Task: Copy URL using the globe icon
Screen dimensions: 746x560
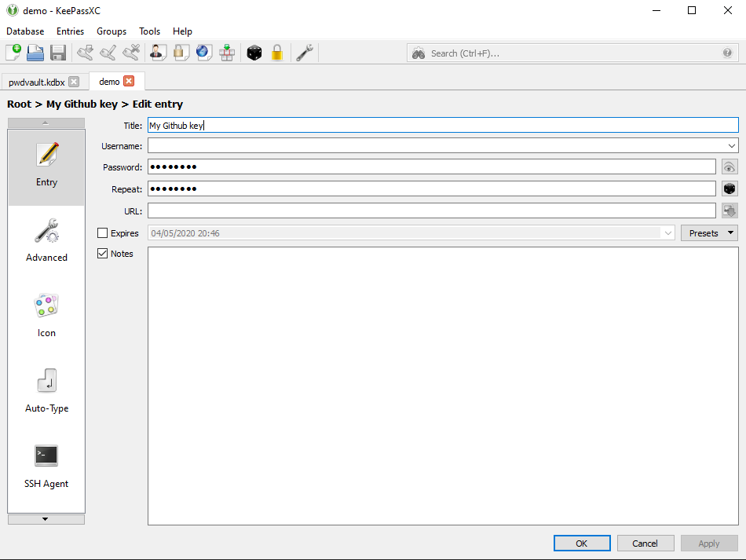Action: tap(203, 53)
